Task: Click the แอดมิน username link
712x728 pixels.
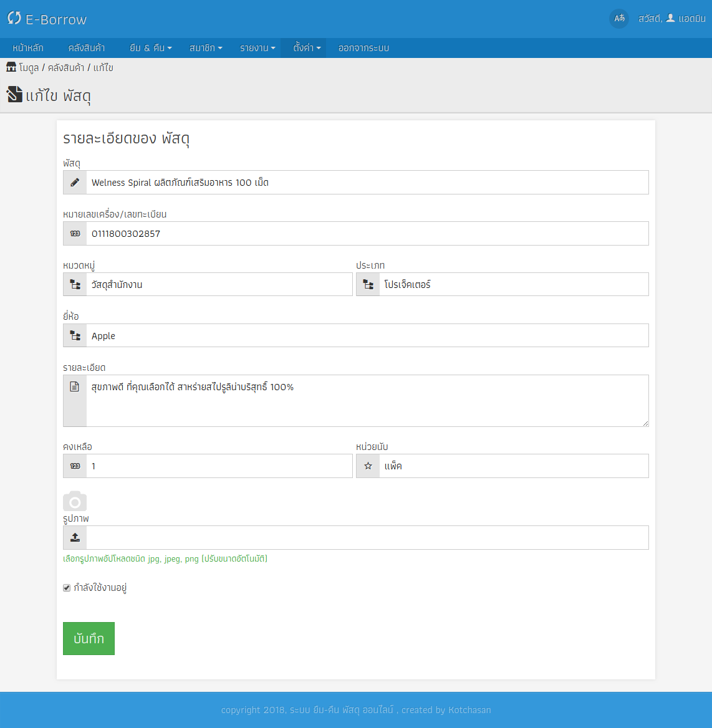Action: (691, 19)
